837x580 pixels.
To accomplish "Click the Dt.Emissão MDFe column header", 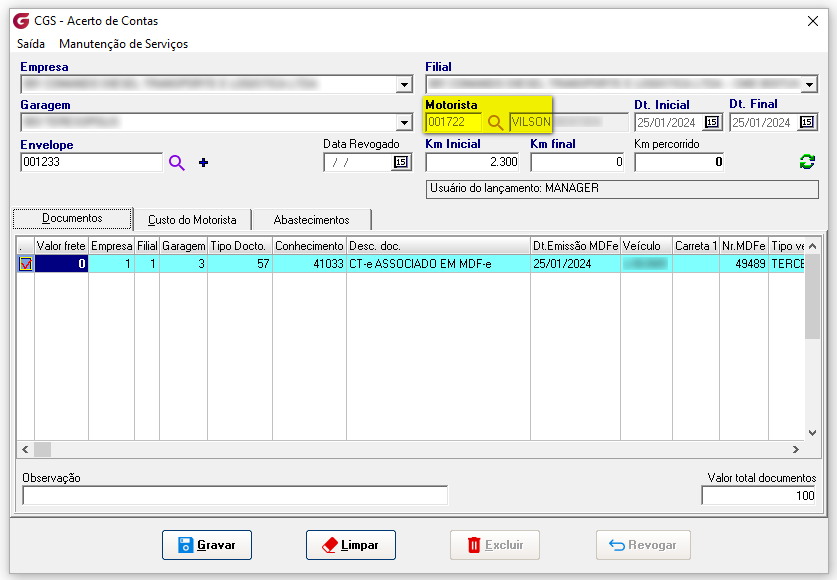I will [x=575, y=246].
